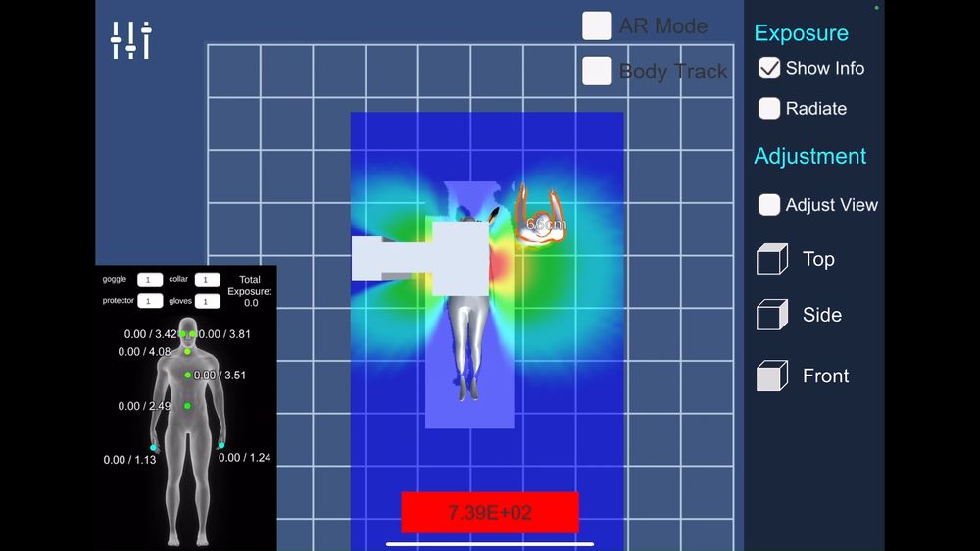Click the abdomen dose marker on body diagram
Image resolution: width=980 pixels, height=551 pixels.
tap(187, 406)
